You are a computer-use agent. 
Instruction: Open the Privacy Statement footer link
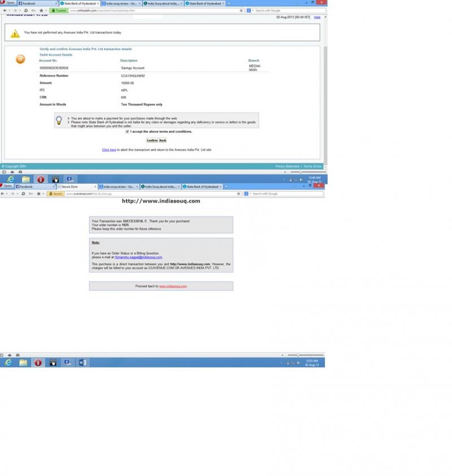[287, 166]
